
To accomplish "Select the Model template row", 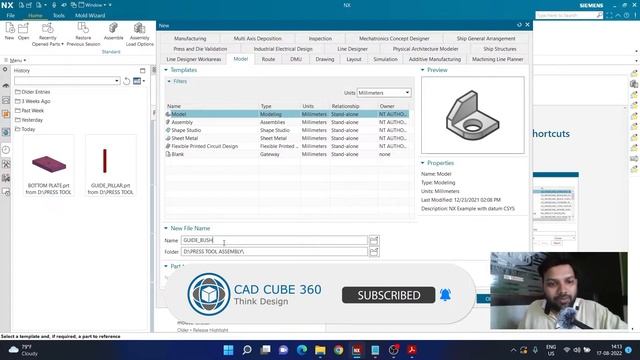I will coord(287,114).
